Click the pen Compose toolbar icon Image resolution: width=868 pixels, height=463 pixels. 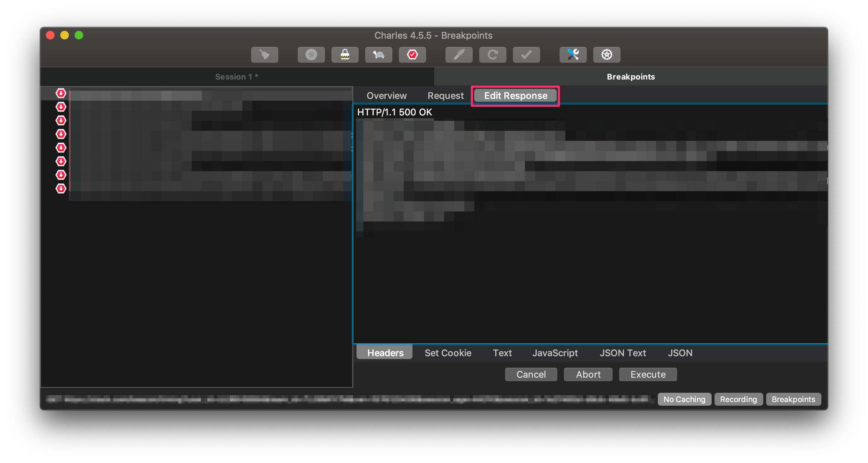pyautogui.click(x=459, y=55)
